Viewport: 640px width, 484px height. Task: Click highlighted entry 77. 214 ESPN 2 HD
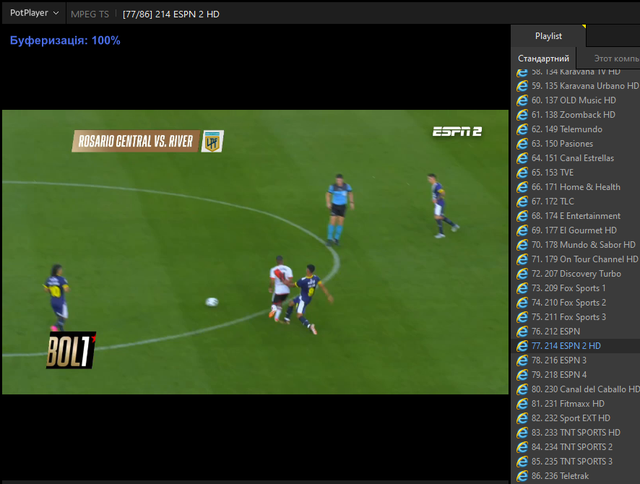(x=576, y=346)
